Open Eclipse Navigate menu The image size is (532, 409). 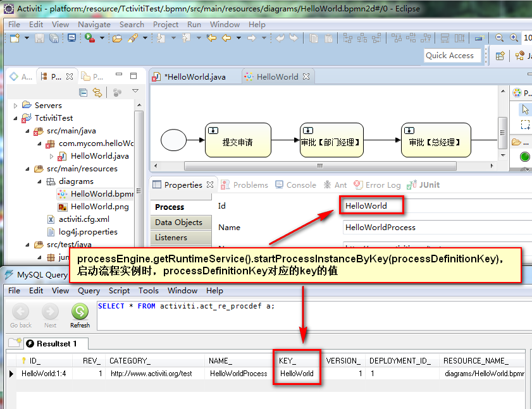point(94,25)
